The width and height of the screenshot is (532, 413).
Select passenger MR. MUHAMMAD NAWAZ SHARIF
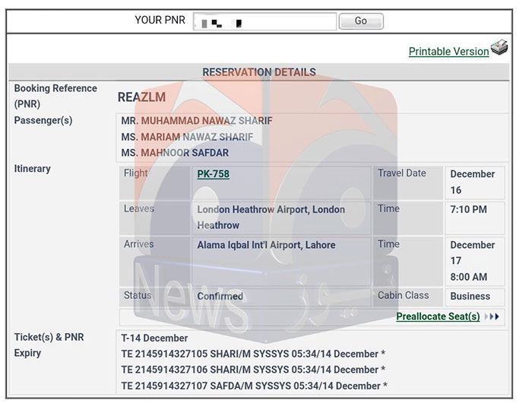click(197, 121)
